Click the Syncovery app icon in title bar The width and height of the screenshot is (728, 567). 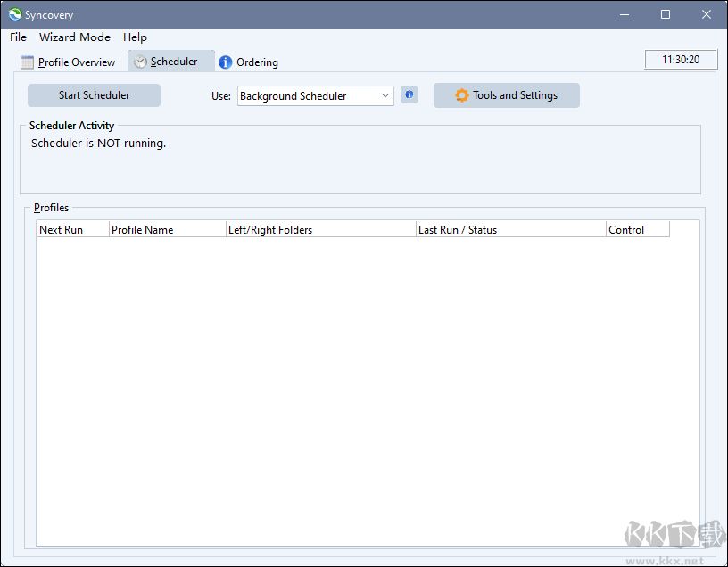pos(14,15)
